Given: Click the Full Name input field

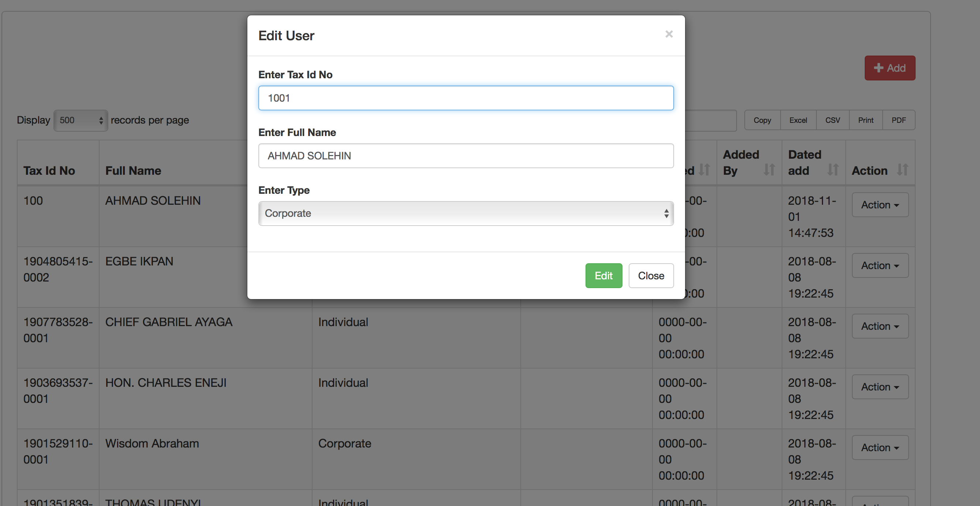Looking at the screenshot, I should click(x=465, y=156).
